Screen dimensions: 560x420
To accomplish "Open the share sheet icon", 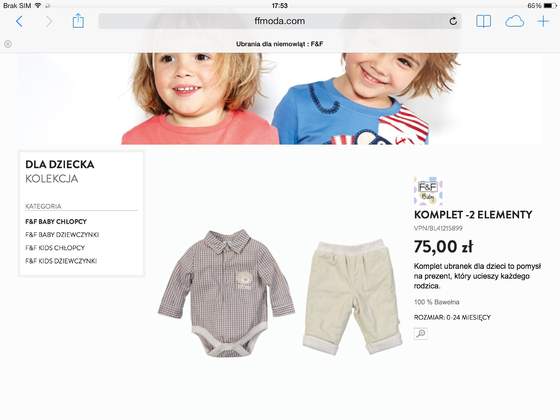I will (78, 21).
